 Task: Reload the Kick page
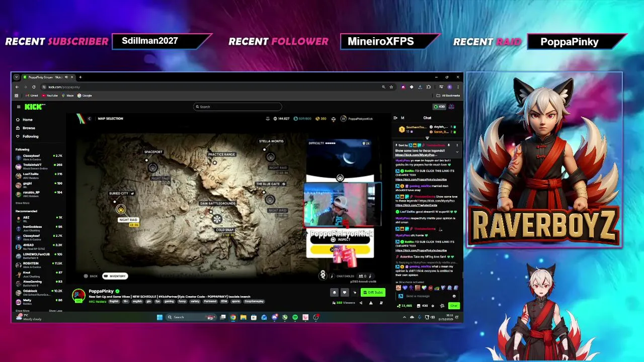click(34, 87)
